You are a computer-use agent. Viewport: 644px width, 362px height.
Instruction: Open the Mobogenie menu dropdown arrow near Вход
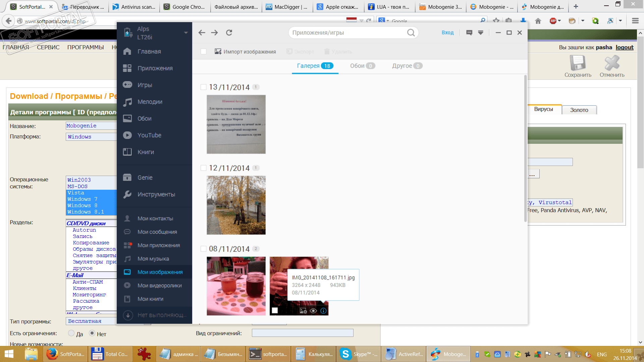click(481, 33)
